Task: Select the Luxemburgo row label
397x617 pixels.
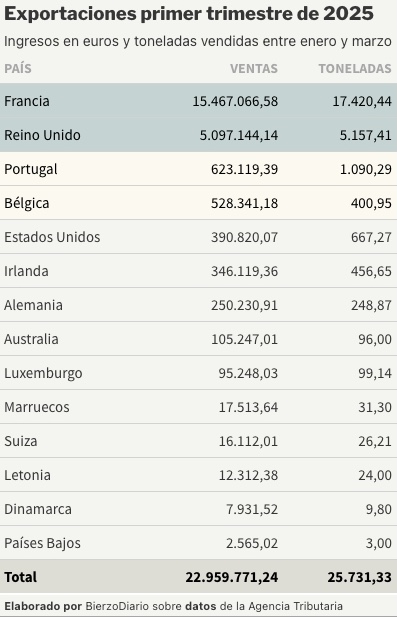Action: pos(43,373)
